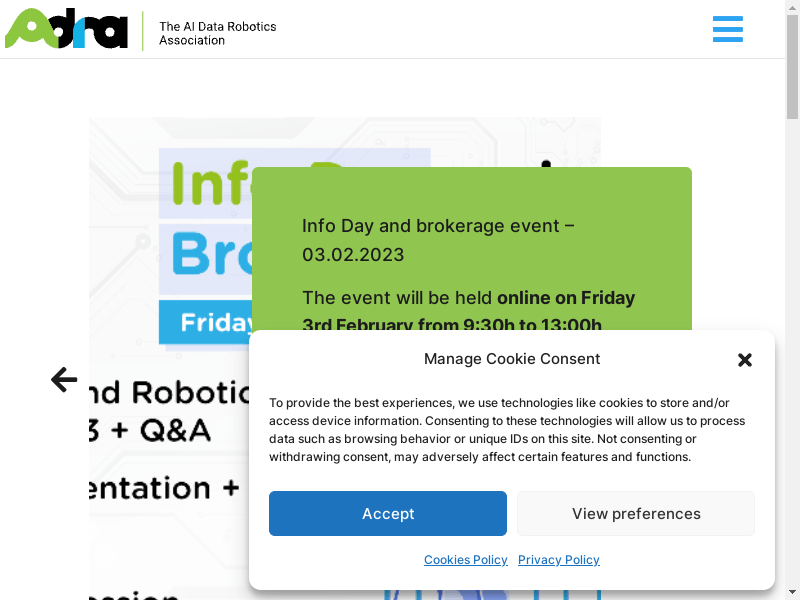Open the Privacy Policy link
The image size is (800, 600).
tap(559, 560)
